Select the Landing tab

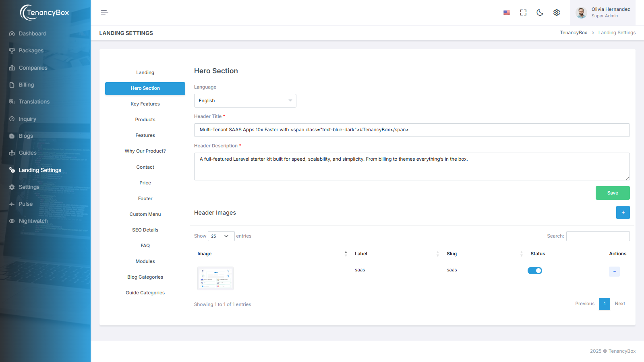tap(145, 72)
